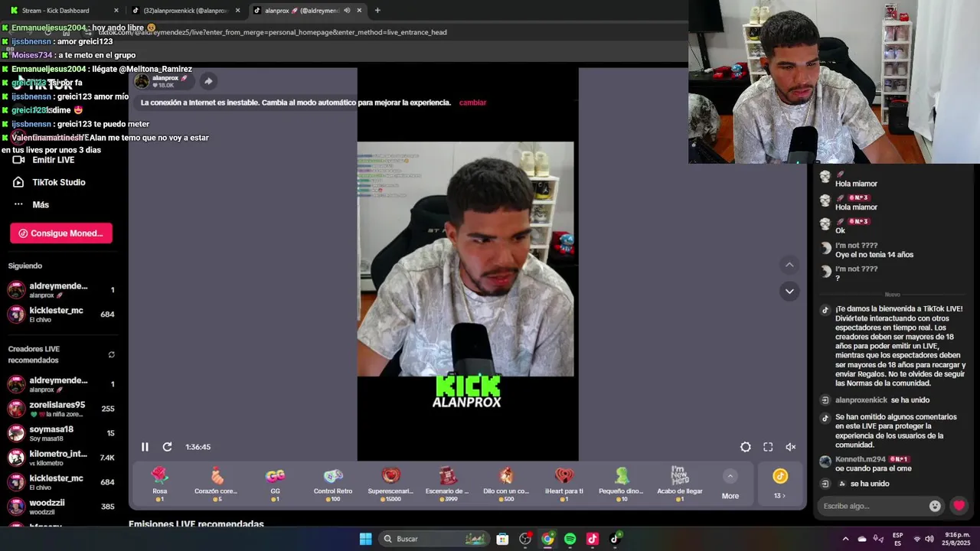
Task: Open kilometro_int recommended creator
Action: pos(61,458)
